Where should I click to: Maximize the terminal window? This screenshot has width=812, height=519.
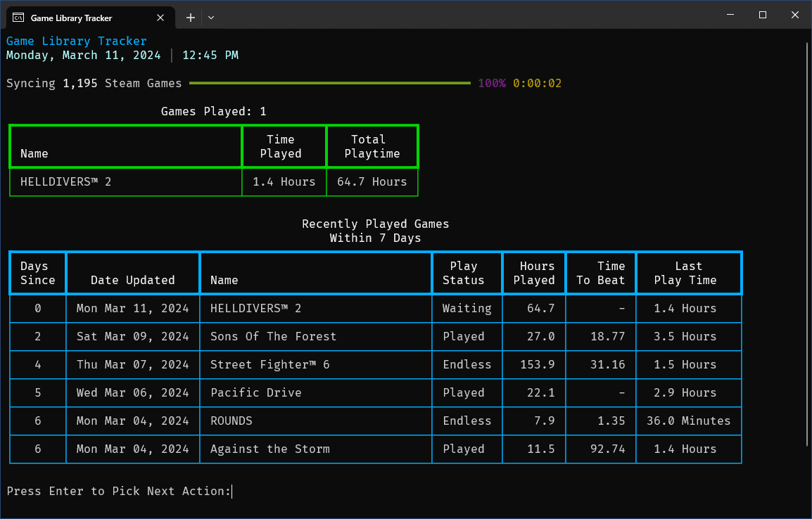[x=762, y=15]
